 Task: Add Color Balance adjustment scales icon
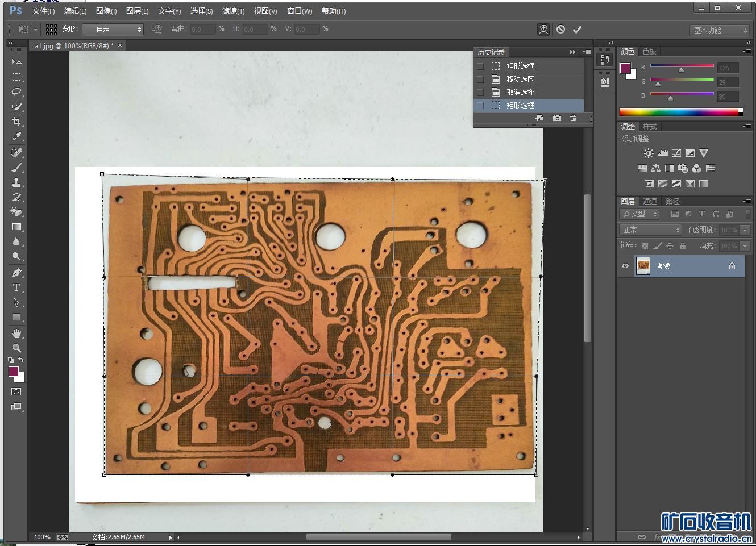[x=656, y=169]
